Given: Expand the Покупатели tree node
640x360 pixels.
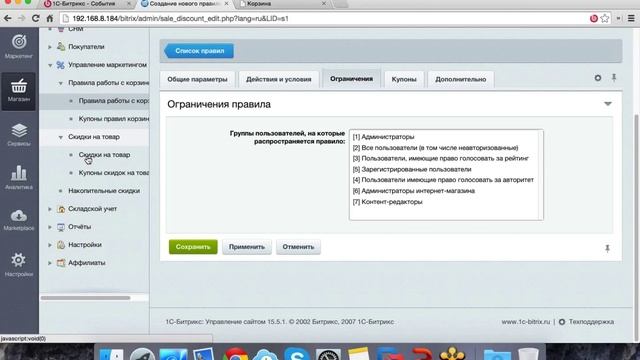Looking at the screenshot, I should tap(50, 47).
